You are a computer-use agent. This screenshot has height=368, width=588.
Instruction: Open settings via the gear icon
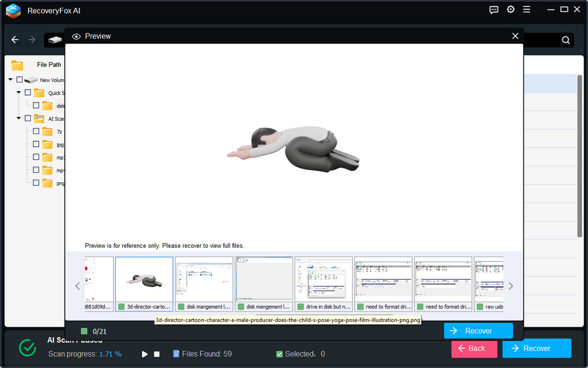pyautogui.click(x=511, y=10)
